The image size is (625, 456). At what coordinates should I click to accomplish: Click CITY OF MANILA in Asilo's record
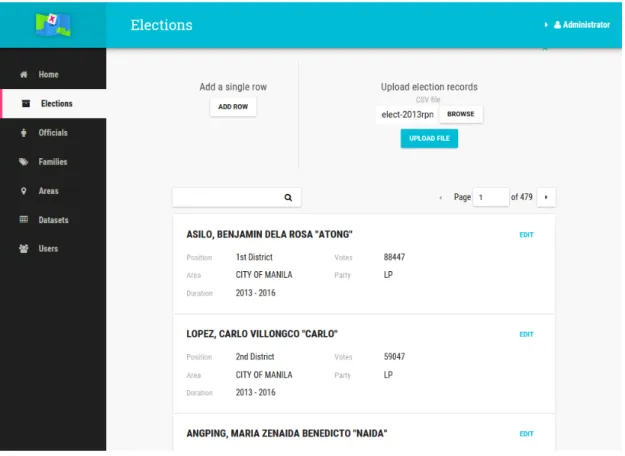(264, 275)
